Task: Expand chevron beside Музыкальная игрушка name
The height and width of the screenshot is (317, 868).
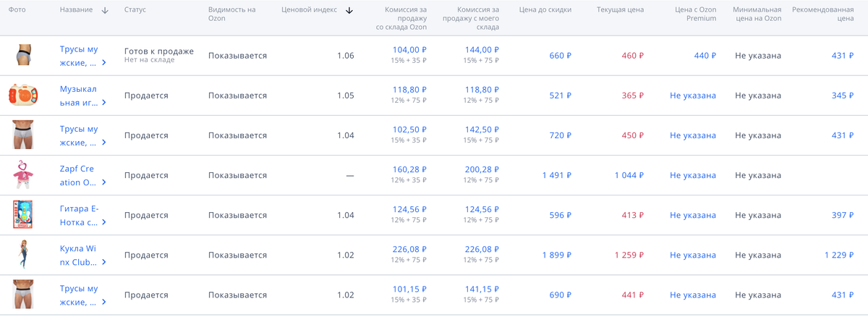Action: [x=104, y=103]
